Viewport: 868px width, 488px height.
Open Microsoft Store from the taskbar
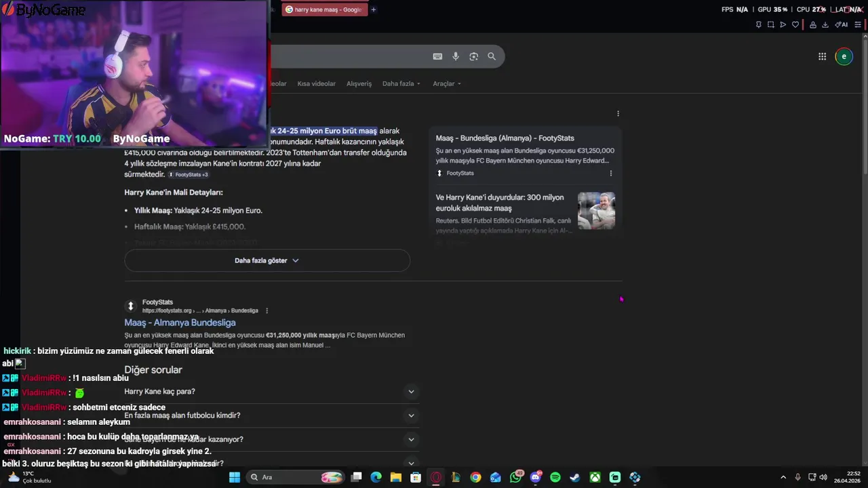tap(416, 477)
